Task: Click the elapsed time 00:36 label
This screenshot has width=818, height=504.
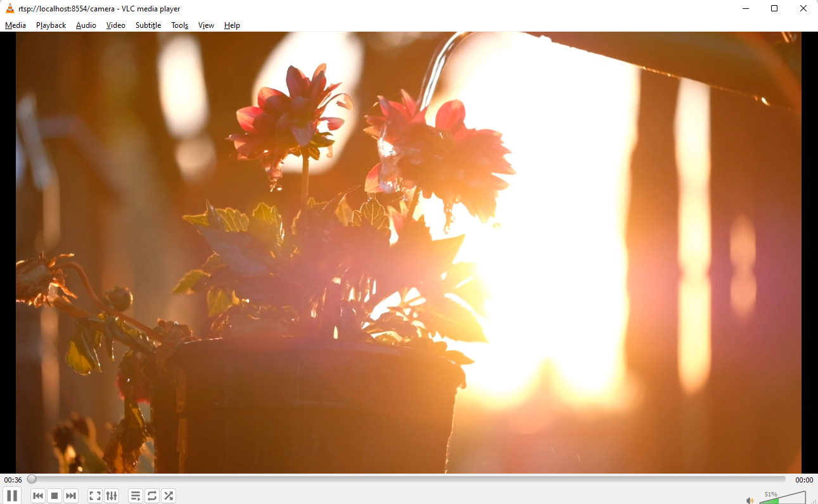Action: click(x=13, y=480)
